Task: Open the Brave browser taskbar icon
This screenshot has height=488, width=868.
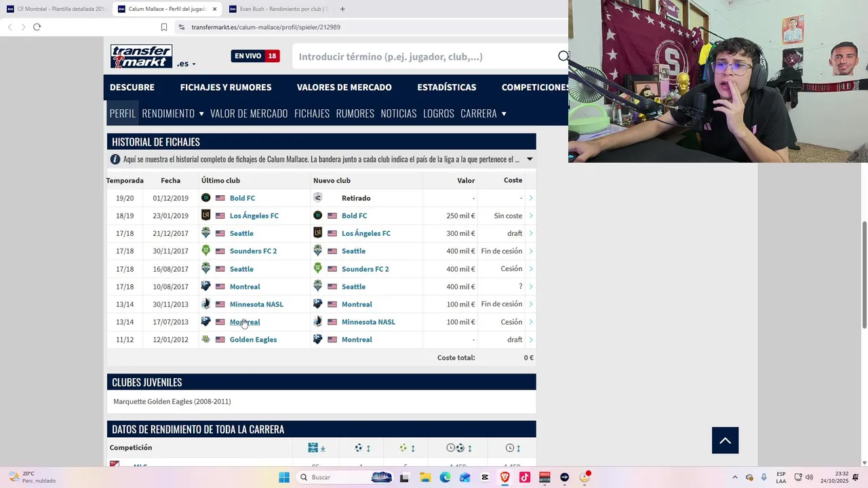Action: pyautogui.click(x=505, y=477)
